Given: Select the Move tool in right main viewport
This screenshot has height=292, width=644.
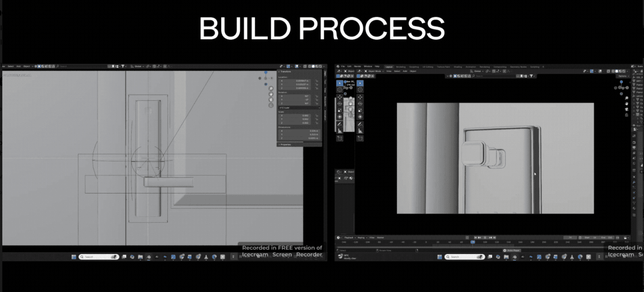Looking at the screenshot, I should click(360, 97).
